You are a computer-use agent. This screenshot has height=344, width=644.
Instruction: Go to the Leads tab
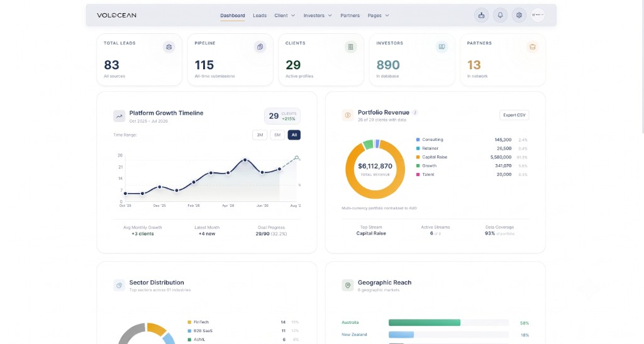point(260,16)
